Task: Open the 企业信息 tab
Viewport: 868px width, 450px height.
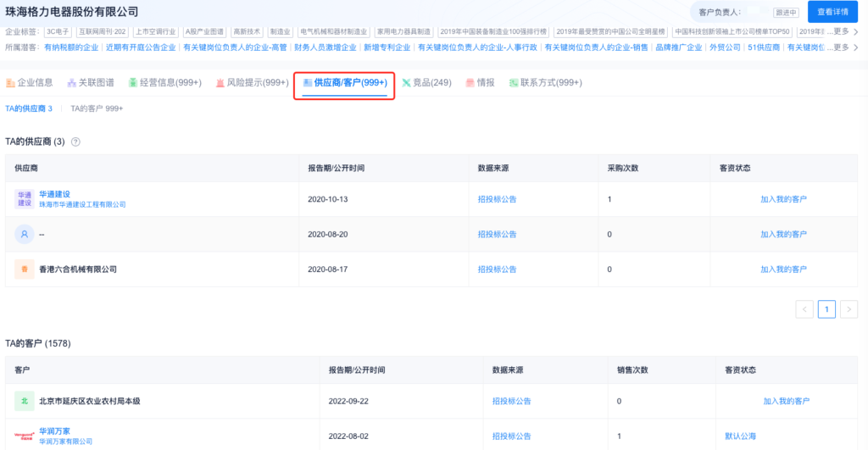Action: tap(30, 83)
